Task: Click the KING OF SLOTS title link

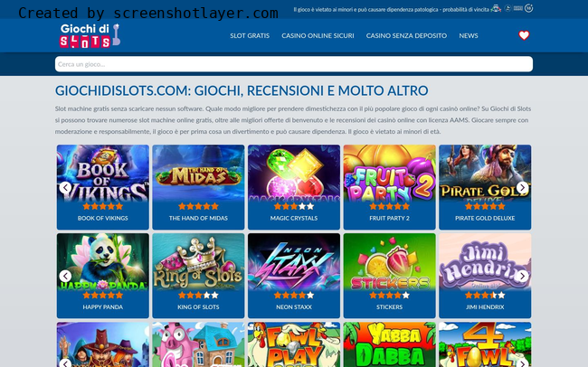Action: [198, 307]
